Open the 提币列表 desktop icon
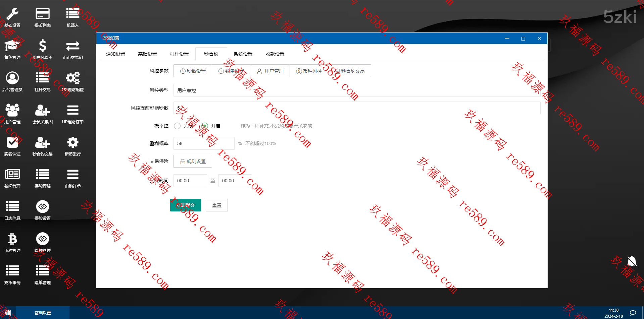Viewport: 644px width, 319px height. 42,17
